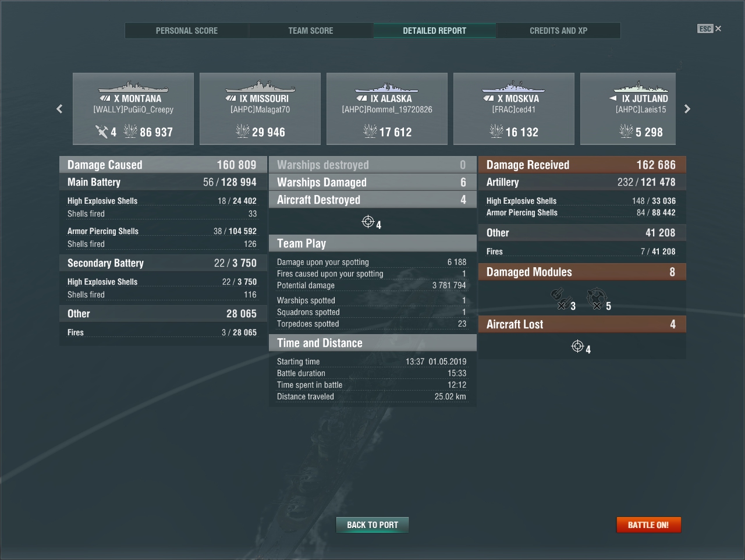
Task: Switch to the Team Score tab
Action: click(311, 30)
